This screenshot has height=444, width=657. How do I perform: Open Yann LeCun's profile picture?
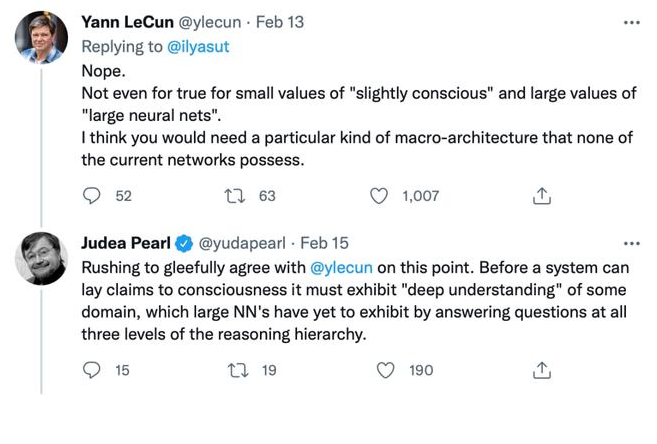point(42,38)
